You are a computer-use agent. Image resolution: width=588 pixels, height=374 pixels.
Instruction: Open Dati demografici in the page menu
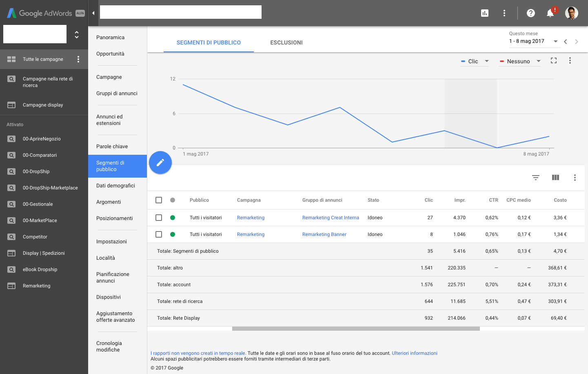[x=115, y=186]
